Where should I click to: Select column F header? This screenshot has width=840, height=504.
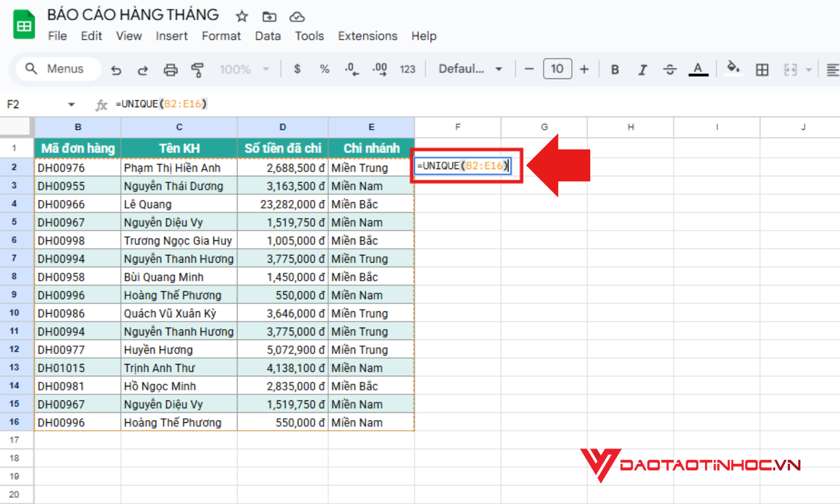[458, 127]
